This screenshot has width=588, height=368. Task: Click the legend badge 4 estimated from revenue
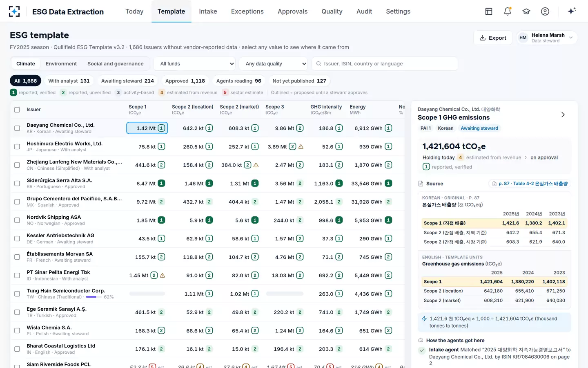coord(162,92)
